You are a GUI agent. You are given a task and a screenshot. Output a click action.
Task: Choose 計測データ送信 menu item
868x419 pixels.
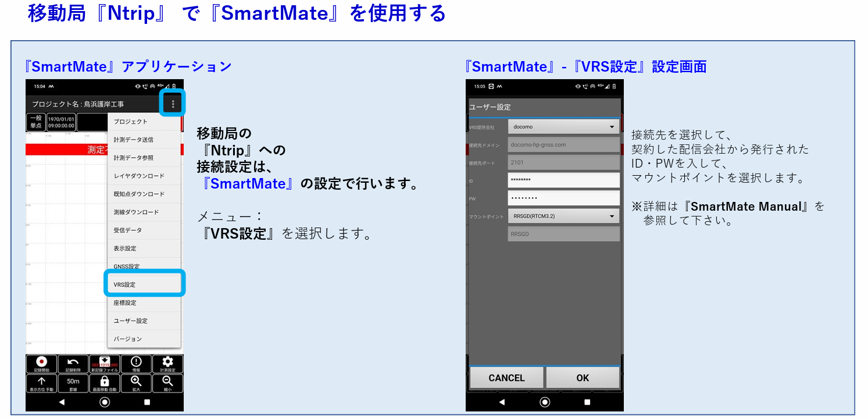point(144,140)
